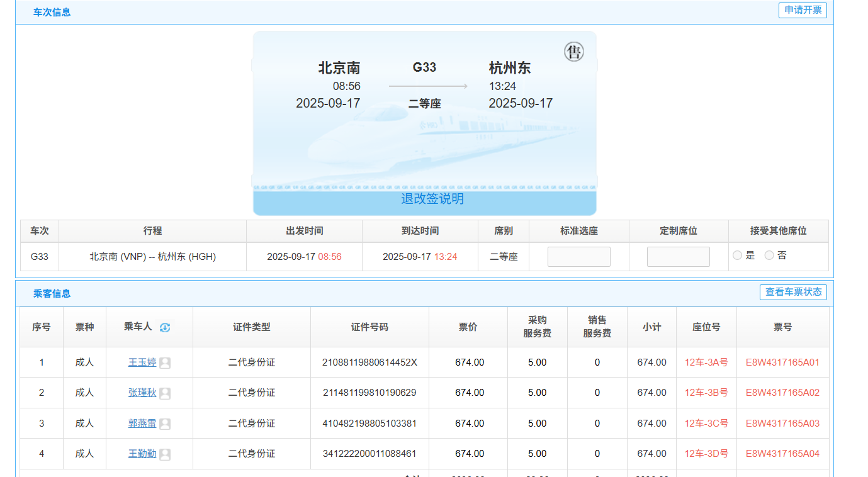868x477 pixels.
Task: Click the profile icon next to 王玉婷
Action: (165, 363)
